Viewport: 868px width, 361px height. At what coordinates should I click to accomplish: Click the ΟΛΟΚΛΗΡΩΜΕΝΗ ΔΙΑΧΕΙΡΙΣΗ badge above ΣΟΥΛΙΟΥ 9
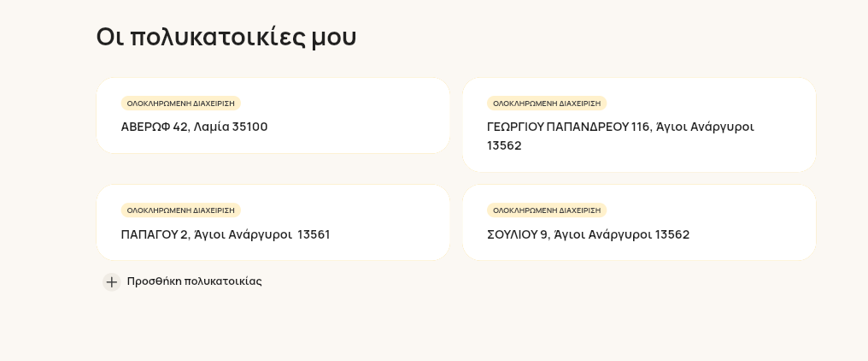click(547, 210)
